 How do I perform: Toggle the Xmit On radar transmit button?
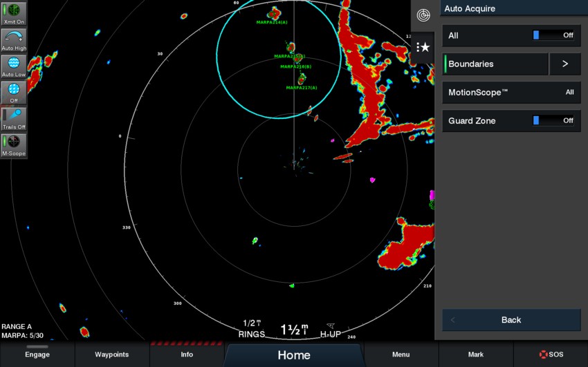pos(14,13)
